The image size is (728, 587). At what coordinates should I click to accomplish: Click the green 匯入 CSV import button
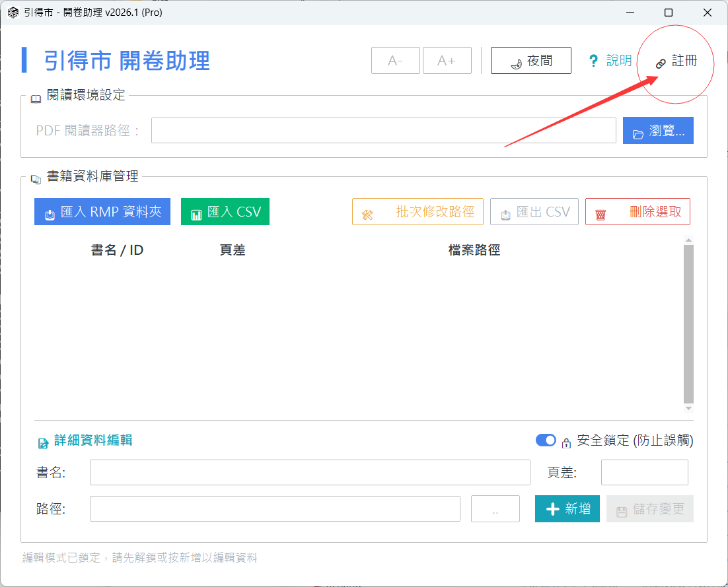225,212
